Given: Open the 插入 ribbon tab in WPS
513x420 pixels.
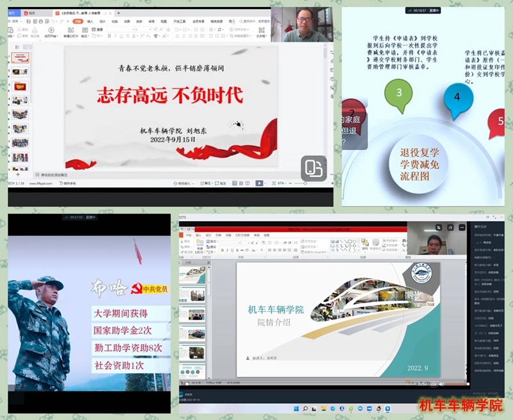Looking at the screenshot, I should (90, 21).
